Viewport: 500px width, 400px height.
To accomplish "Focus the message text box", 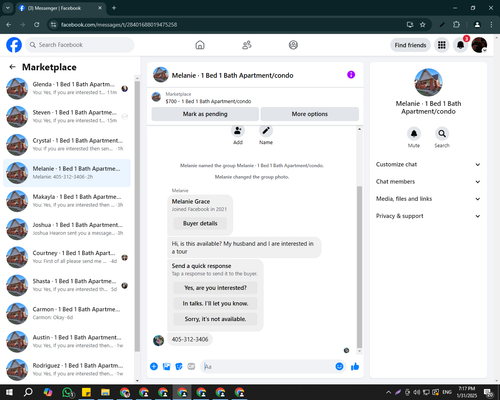I will [267, 367].
